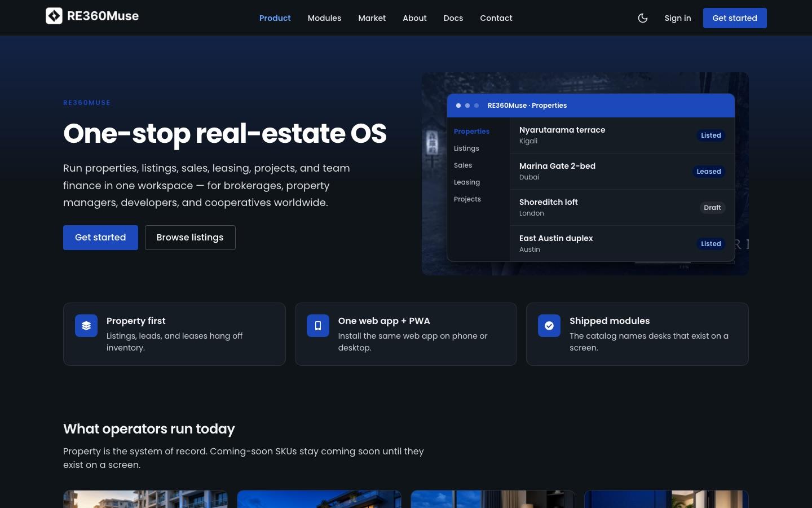Open the About page
The image size is (812, 508).
pos(414,18)
